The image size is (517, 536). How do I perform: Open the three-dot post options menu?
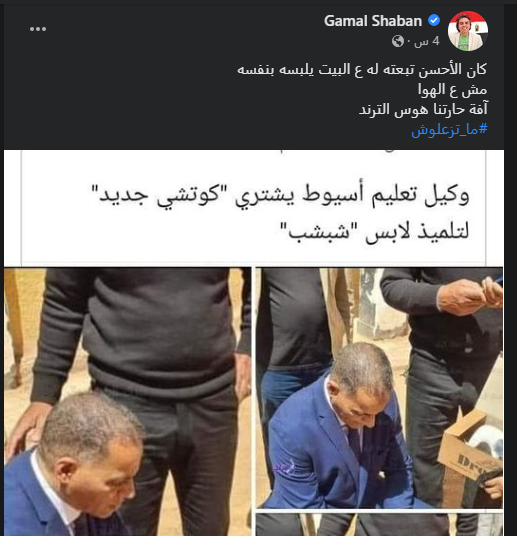pos(38,29)
